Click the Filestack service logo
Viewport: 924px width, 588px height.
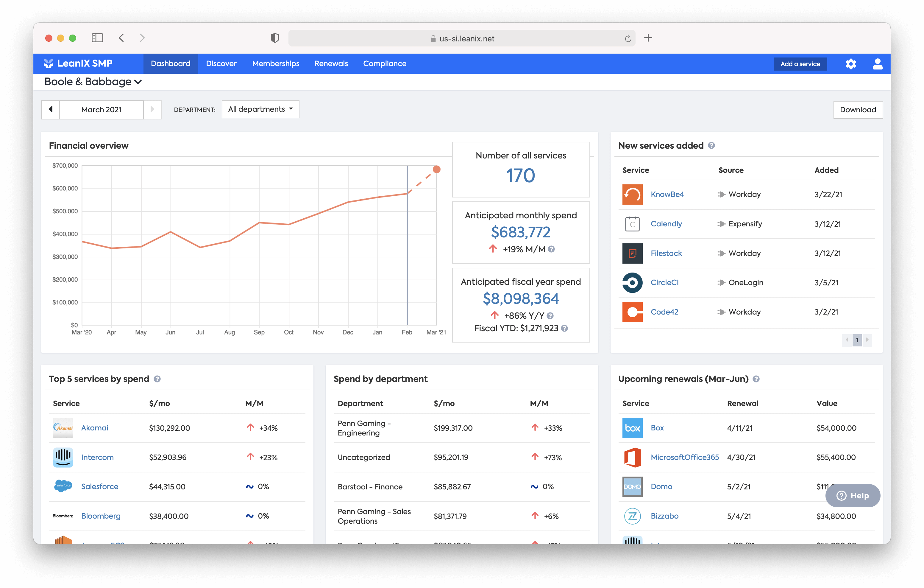tap(632, 253)
